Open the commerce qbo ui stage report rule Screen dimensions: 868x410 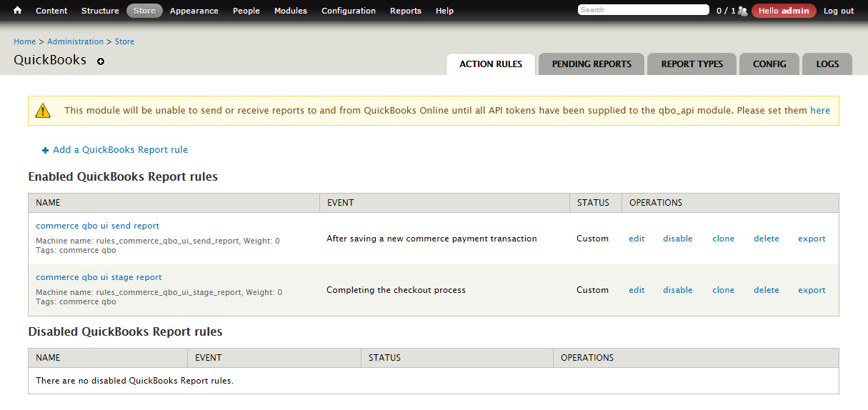click(99, 277)
